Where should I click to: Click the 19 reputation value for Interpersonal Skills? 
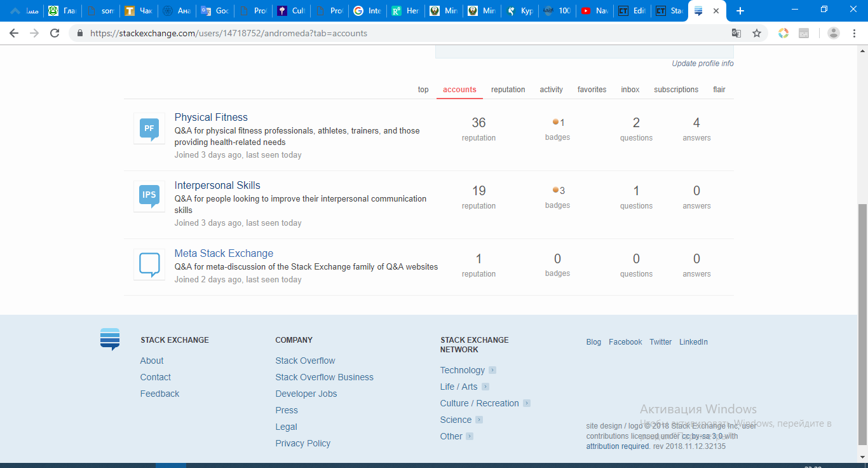(478, 191)
